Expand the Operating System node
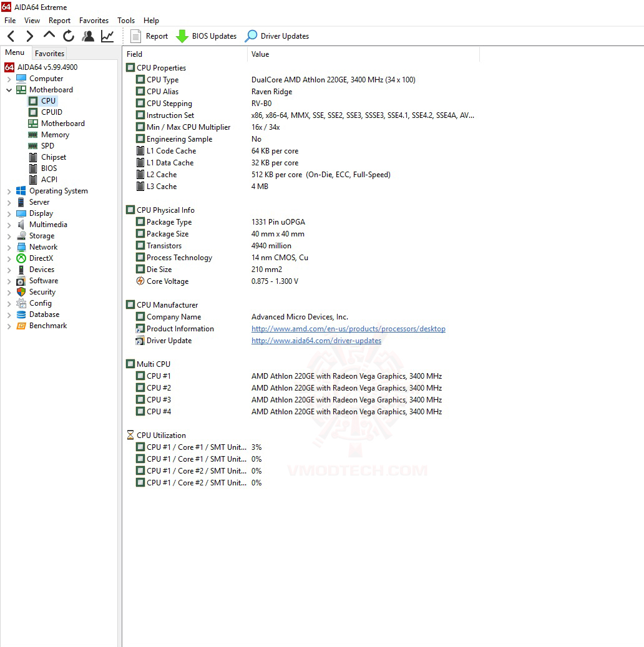Viewport: 644px width, 647px height. coord(9,191)
